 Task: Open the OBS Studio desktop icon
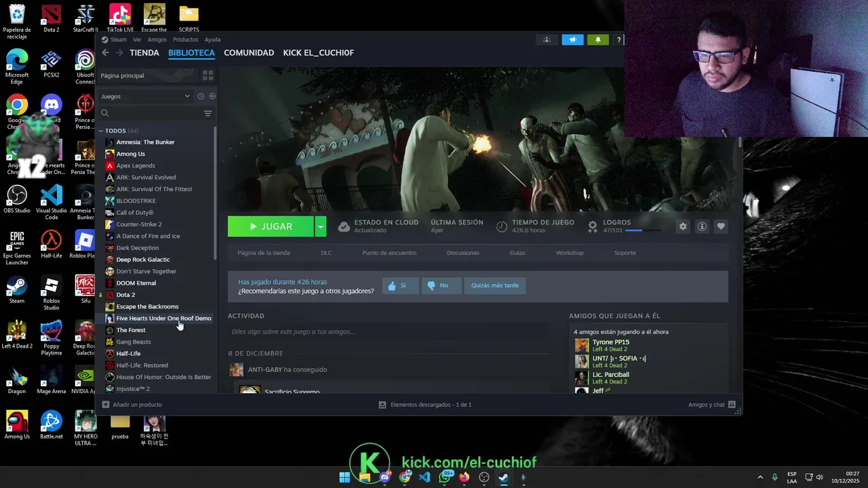pyautogui.click(x=17, y=200)
